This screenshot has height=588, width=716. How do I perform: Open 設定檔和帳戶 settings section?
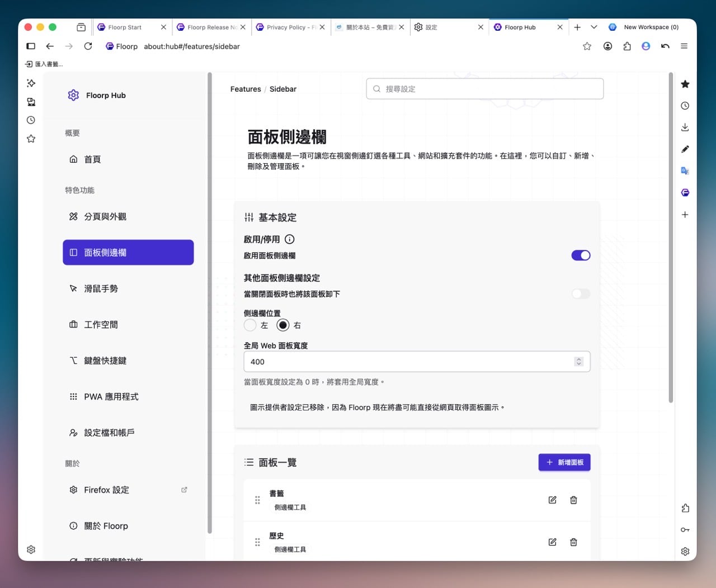[x=128, y=433]
